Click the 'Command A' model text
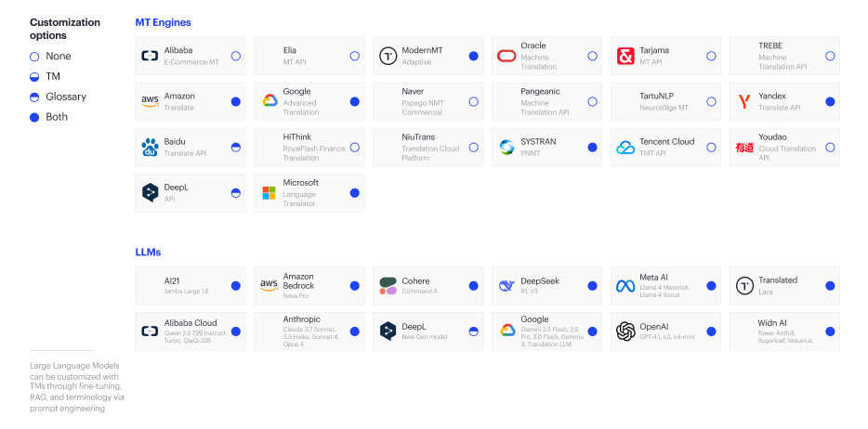Image resolution: width=868 pixels, height=429 pixels. tap(420, 291)
